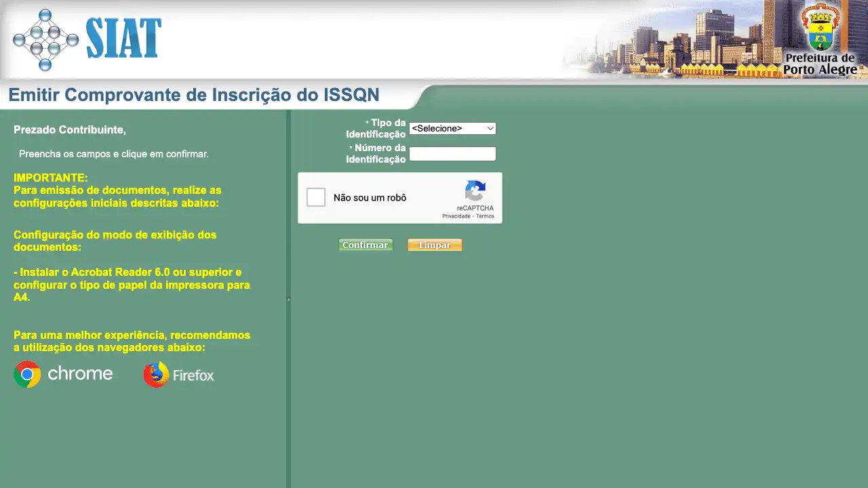Click the Emitir Comprovante de Inscrição heading
Viewport: 868px width, 488px height.
pyautogui.click(x=194, y=95)
